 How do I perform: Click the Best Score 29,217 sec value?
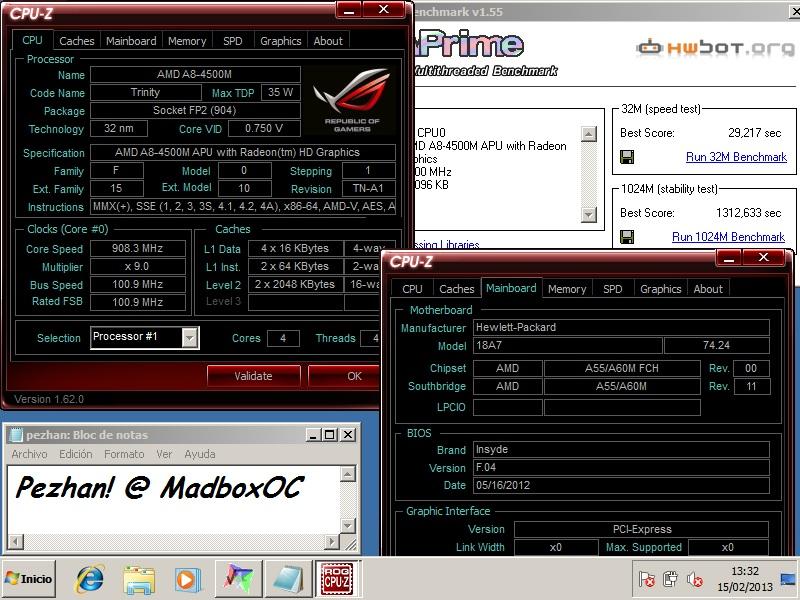click(755, 133)
